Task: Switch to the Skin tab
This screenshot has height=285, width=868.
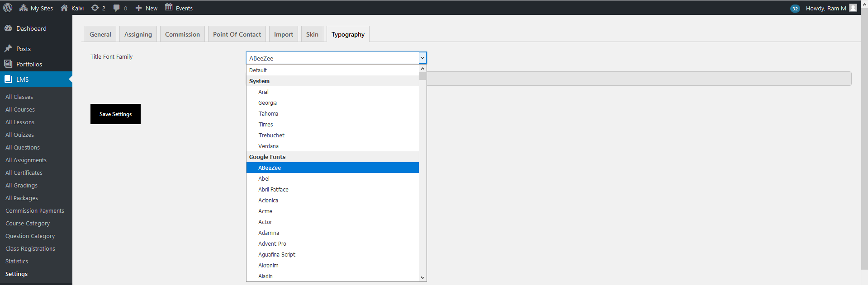Action: pyautogui.click(x=312, y=34)
